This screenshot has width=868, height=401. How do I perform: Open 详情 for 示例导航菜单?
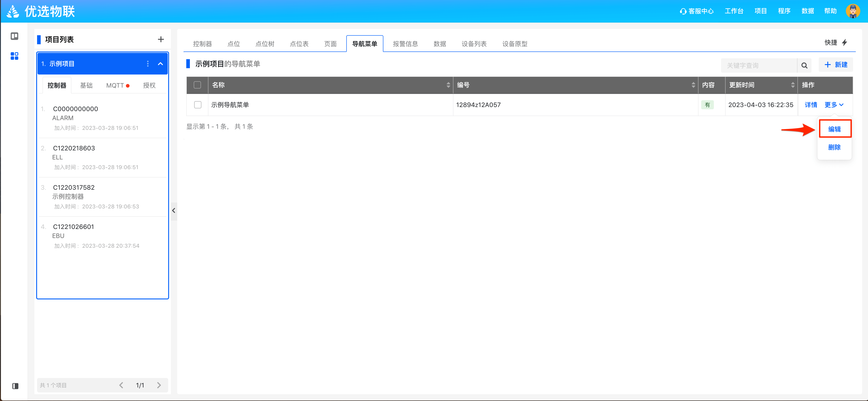pyautogui.click(x=811, y=105)
